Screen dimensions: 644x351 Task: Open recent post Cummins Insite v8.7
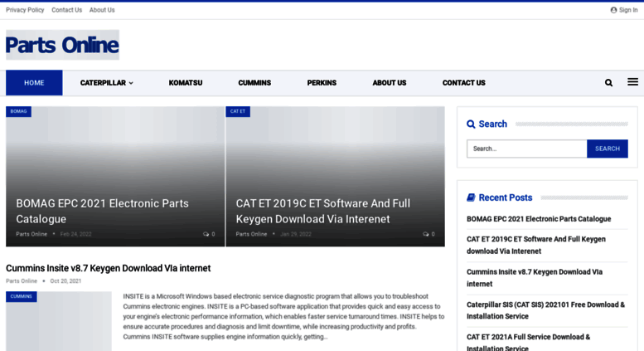pos(535,278)
